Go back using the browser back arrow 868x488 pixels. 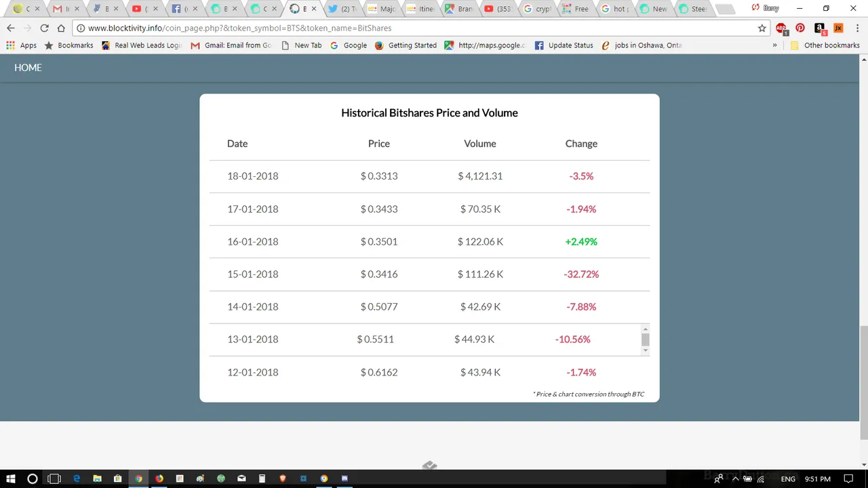pos(10,28)
